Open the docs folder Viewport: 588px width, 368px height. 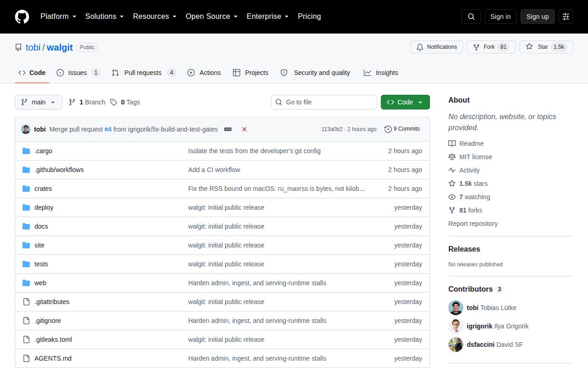pos(41,226)
